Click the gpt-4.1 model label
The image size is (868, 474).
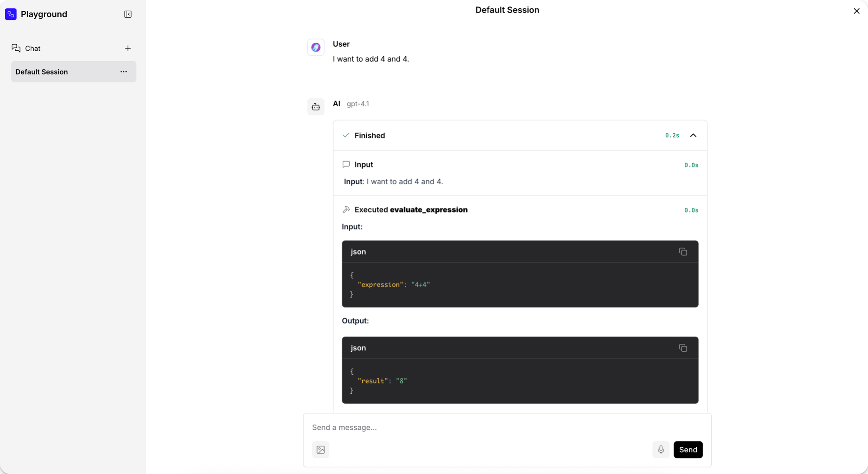click(358, 104)
